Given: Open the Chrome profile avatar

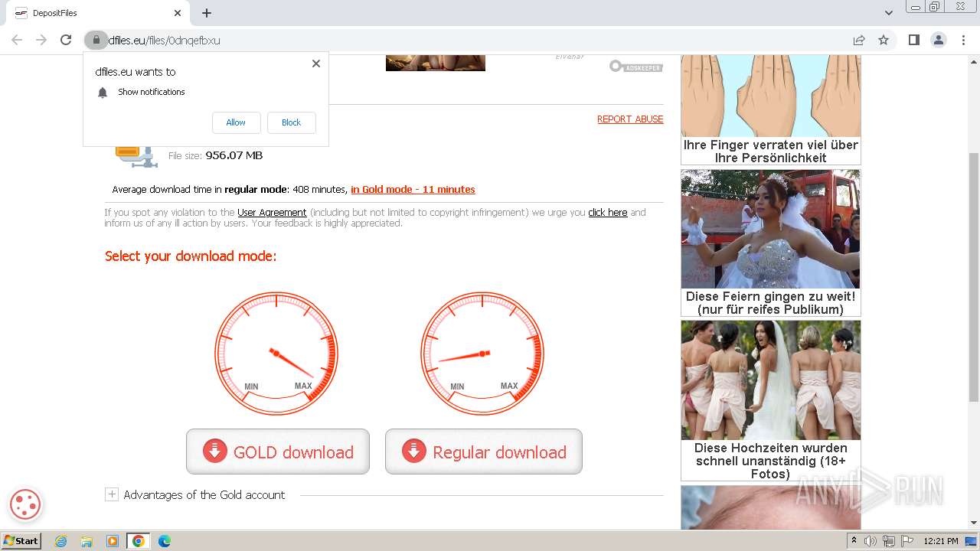Looking at the screenshot, I should (x=938, y=40).
